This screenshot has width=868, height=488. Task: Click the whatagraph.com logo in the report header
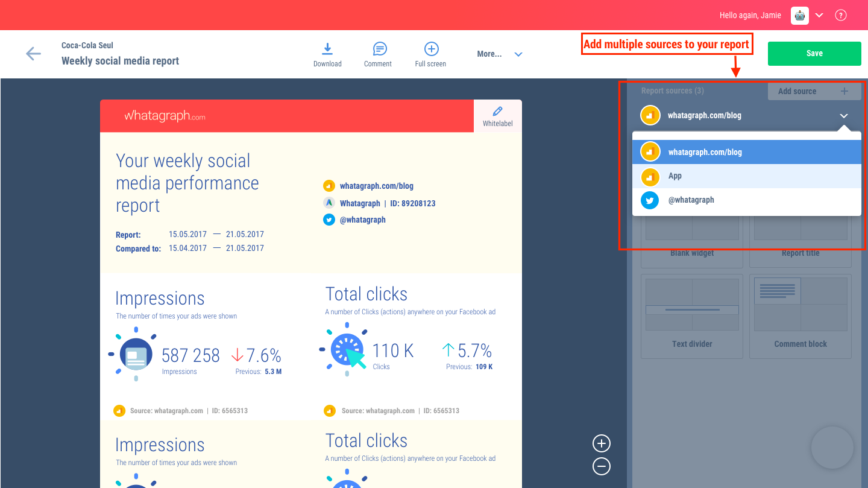(165, 116)
